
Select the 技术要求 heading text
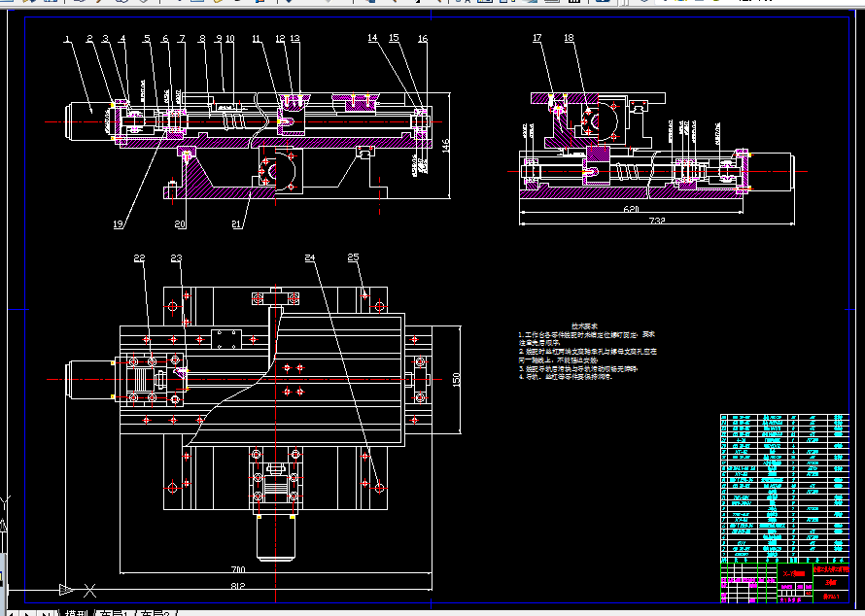pos(584,326)
